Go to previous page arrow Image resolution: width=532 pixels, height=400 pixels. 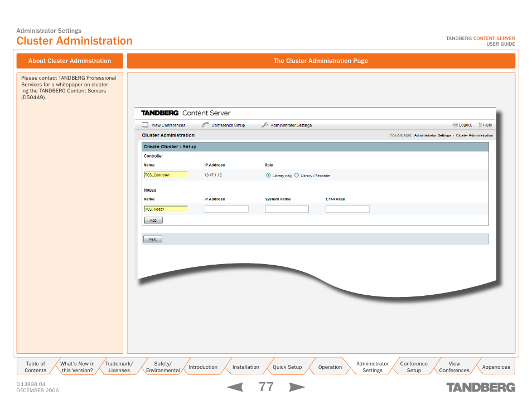tap(235, 387)
